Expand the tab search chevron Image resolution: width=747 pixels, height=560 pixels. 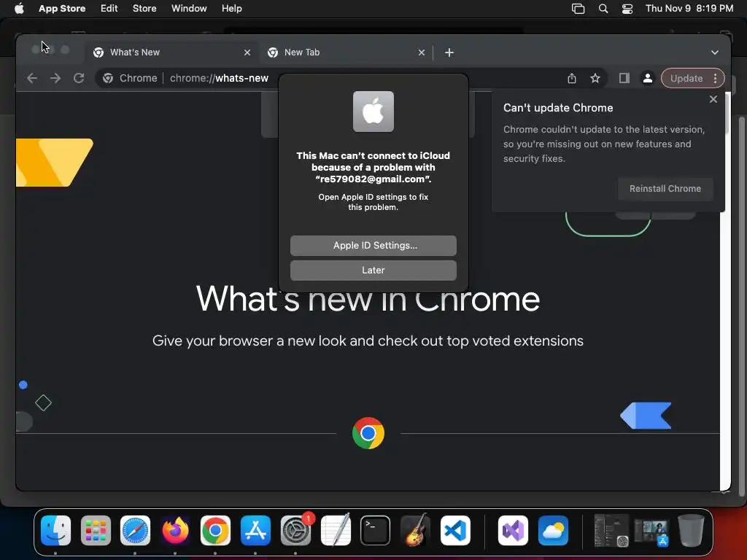pos(715,52)
